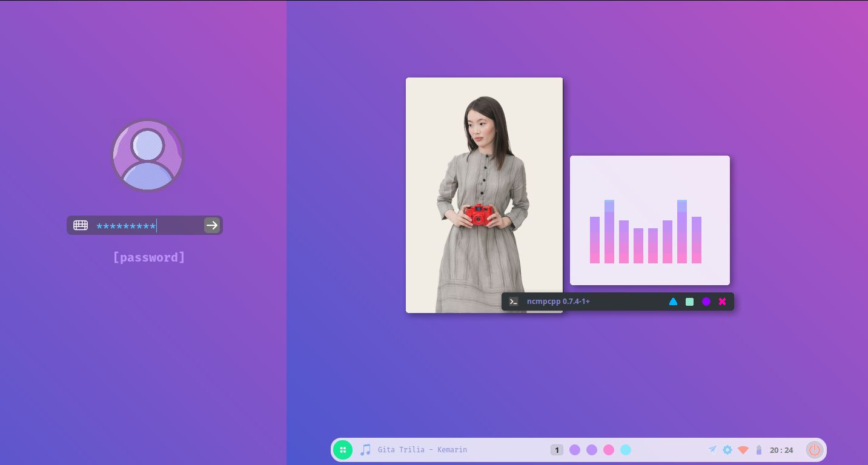Click the Wi-Fi icon in the tray

pyautogui.click(x=743, y=450)
